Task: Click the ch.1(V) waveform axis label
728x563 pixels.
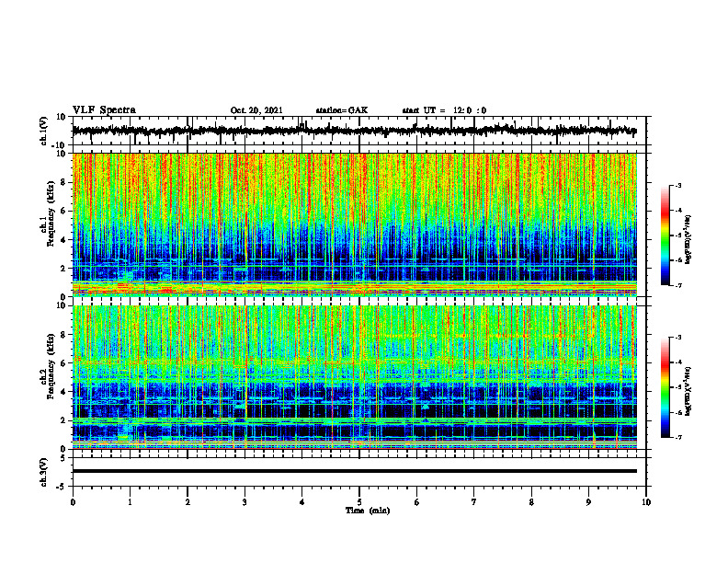Action: [x=44, y=131]
